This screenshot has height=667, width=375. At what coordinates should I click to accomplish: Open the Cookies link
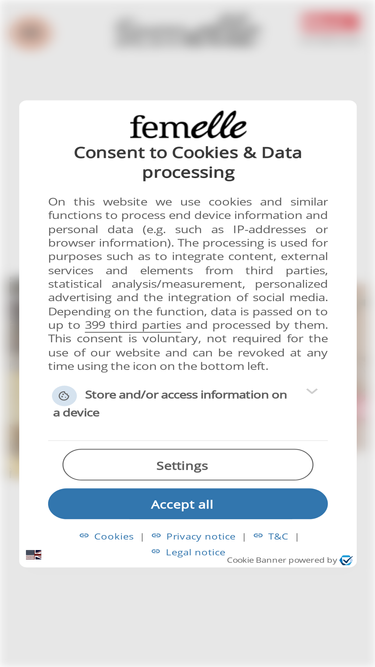tap(114, 536)
